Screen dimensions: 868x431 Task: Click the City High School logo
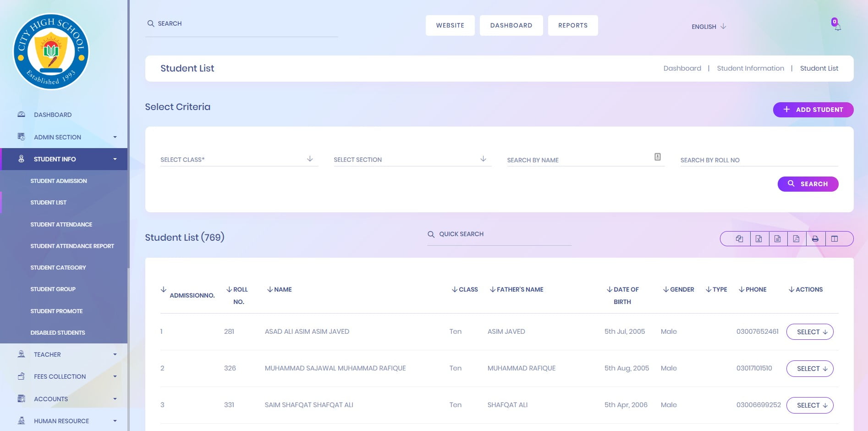51,51
